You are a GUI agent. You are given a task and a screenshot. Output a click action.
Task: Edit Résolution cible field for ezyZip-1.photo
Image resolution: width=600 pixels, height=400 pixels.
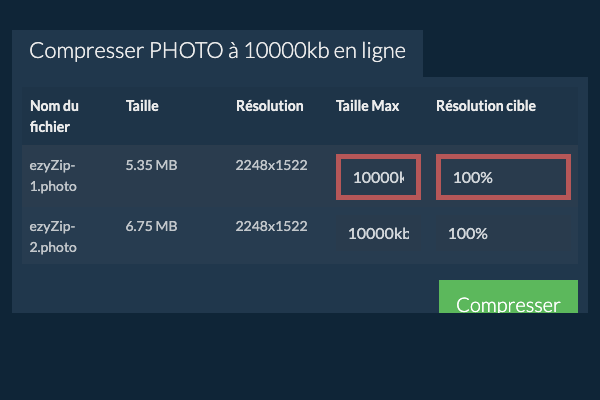pos(503,177)
